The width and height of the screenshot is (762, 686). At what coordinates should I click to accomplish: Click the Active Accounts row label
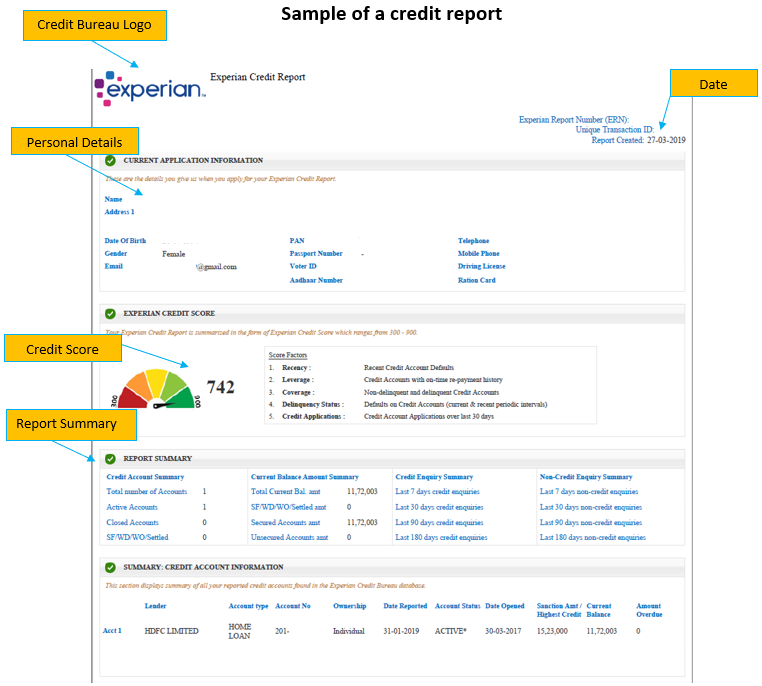[132, 507]
